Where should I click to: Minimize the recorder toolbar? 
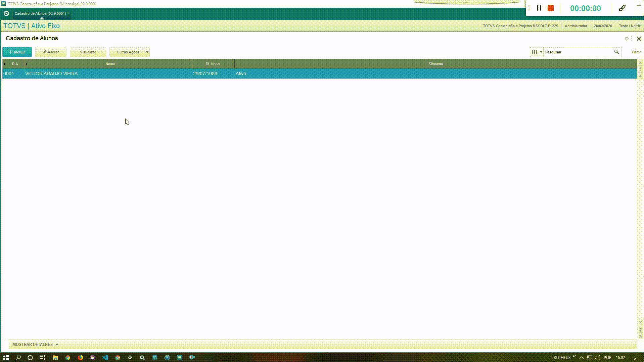point(639,5)
